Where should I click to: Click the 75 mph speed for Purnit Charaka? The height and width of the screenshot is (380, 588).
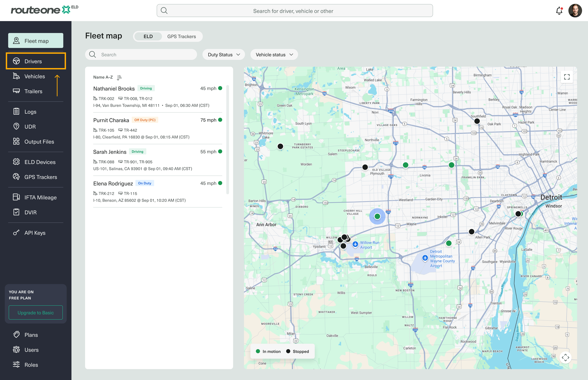point(208,120)
